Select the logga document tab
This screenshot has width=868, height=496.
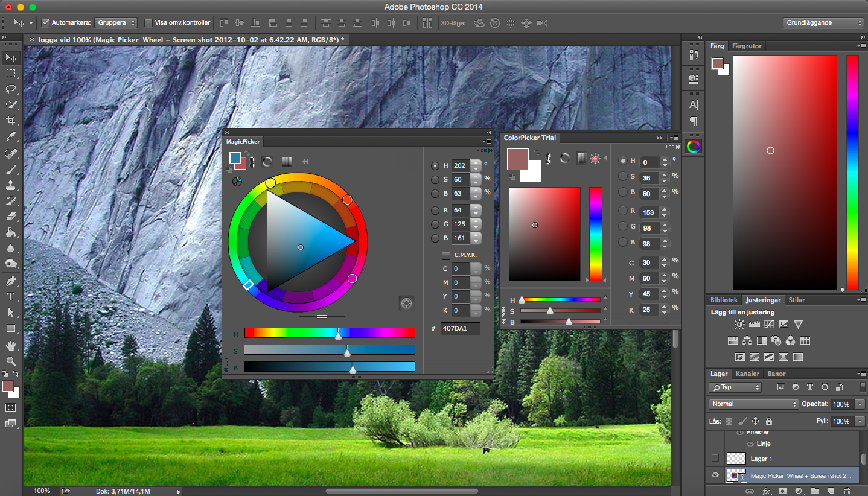click(188, 40)
